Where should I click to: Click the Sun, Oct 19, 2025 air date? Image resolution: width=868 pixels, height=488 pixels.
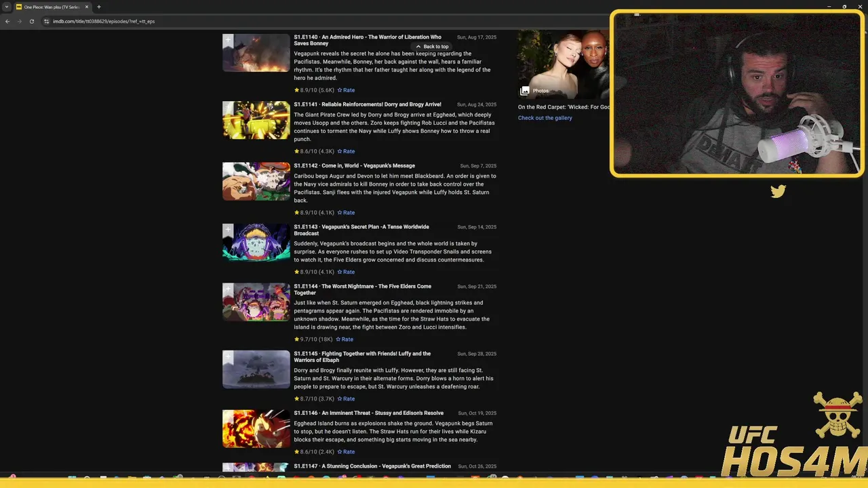click(477, 413)
